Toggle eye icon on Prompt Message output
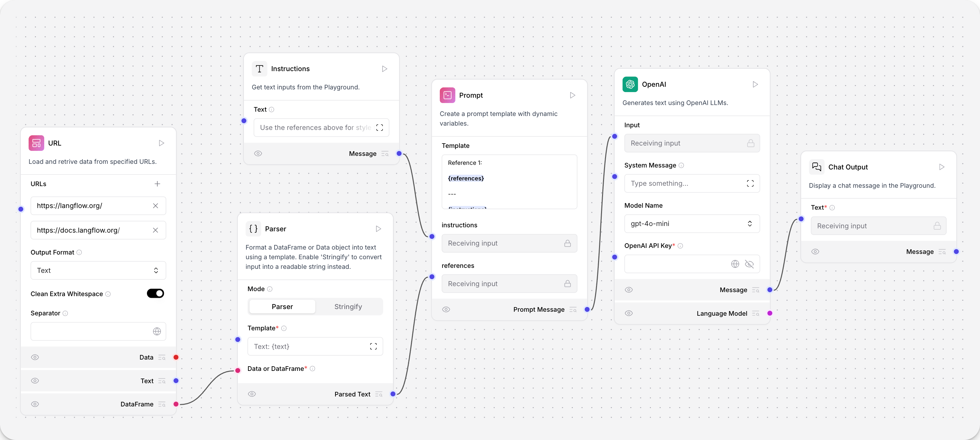The image size is (980, 440). click(x=446, y=309)
